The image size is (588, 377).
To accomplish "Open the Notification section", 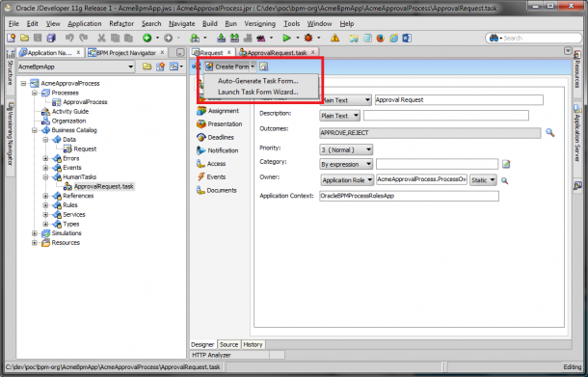I will (218, 150).
